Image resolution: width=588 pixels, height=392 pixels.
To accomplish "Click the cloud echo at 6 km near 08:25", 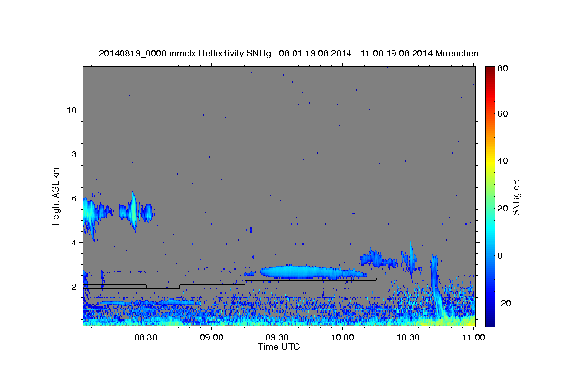I will tap(133, 211).
